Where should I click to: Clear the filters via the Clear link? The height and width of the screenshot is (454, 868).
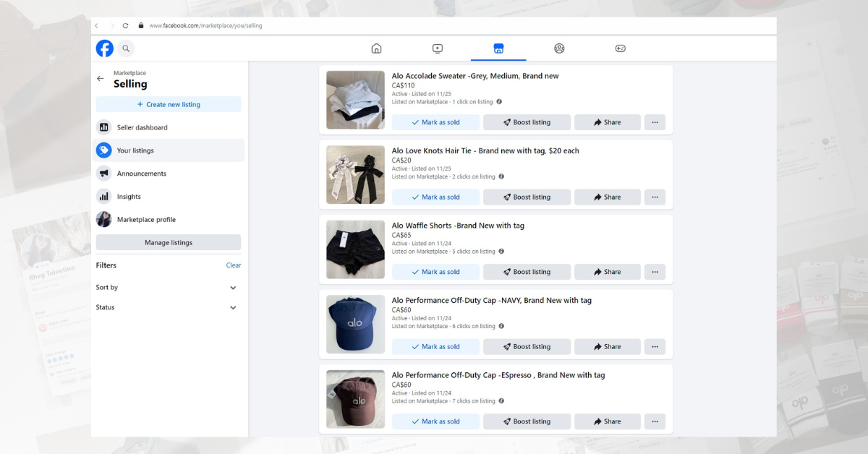point(234,265)
